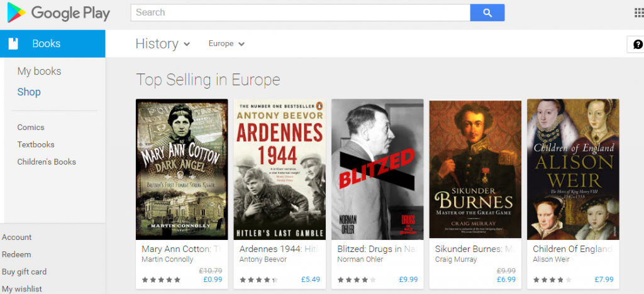
Task: Open the Comics category
Action: pos(31,127)
